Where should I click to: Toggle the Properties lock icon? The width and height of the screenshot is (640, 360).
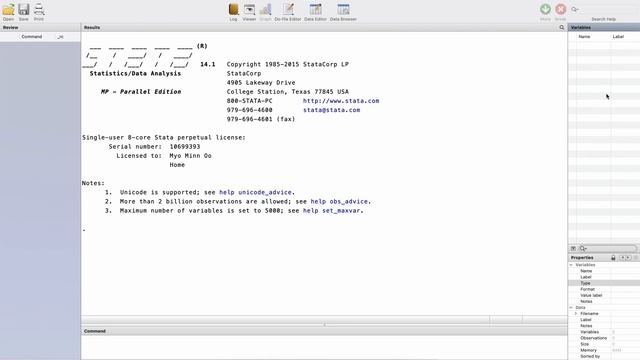(x=613, y=258)
